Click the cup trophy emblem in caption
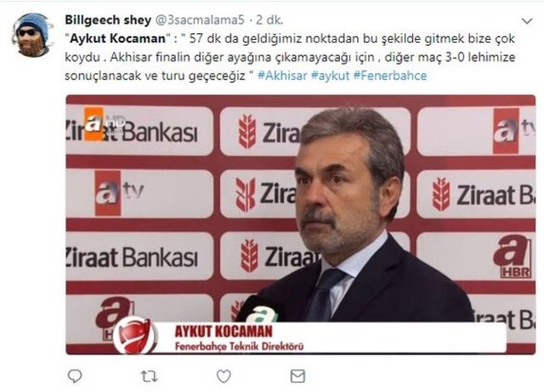 135,337
